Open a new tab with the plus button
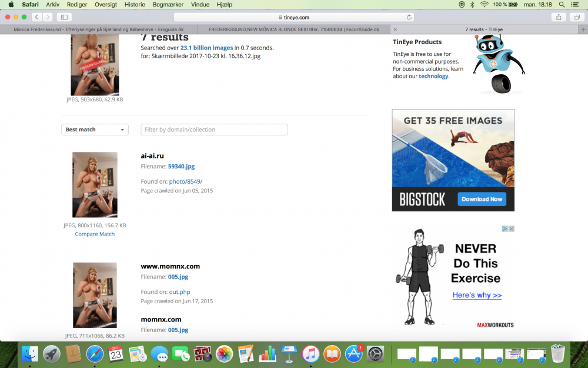 click(x=583, y=29)
